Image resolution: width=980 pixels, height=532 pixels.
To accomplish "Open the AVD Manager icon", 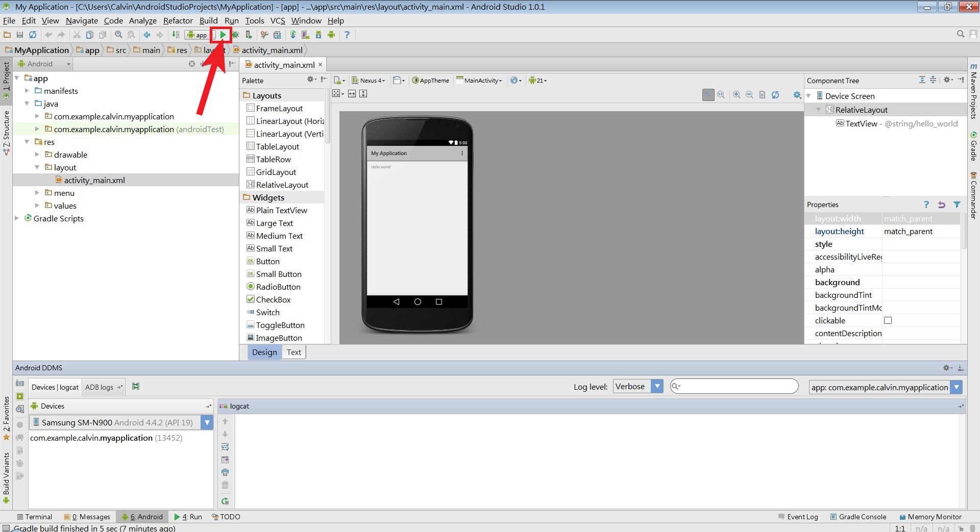I will (306, 35).
